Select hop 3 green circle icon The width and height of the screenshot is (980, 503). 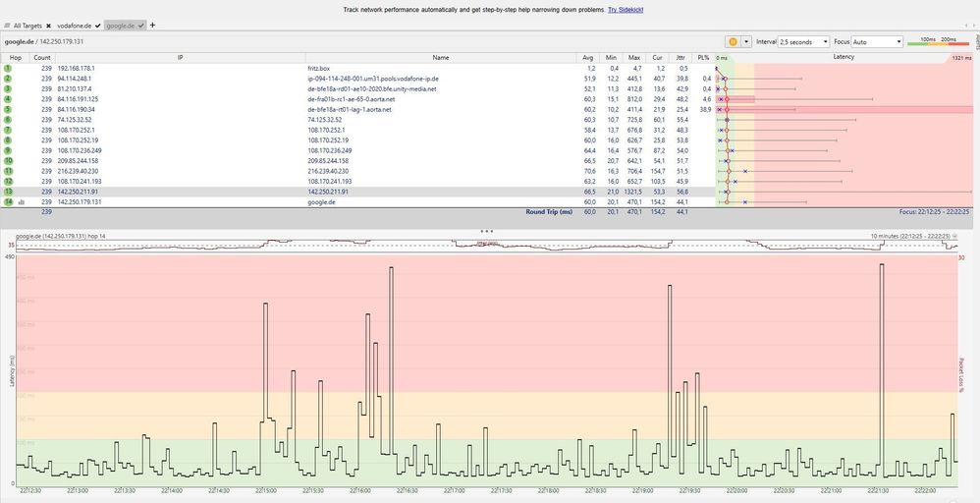point(8,88)
